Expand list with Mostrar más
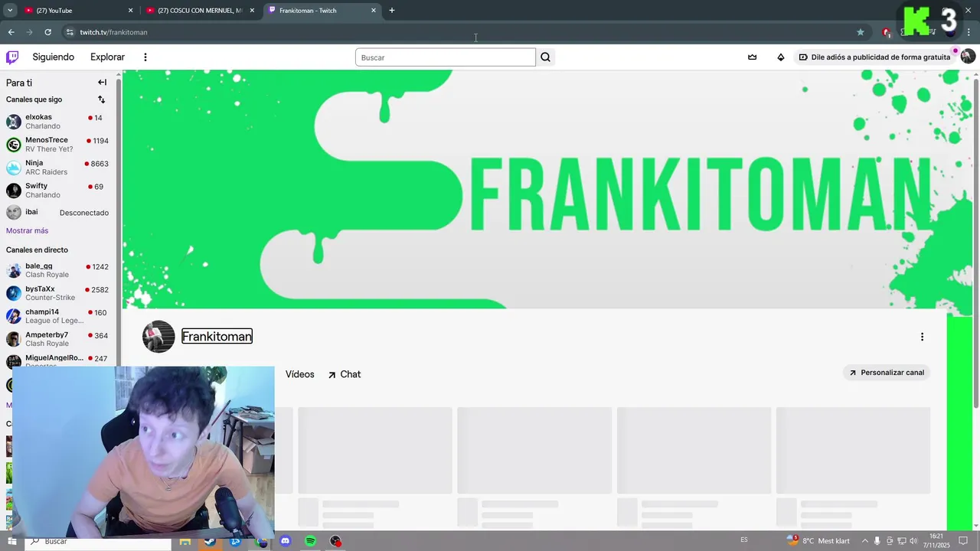980x551 pixels. [27, 230]
